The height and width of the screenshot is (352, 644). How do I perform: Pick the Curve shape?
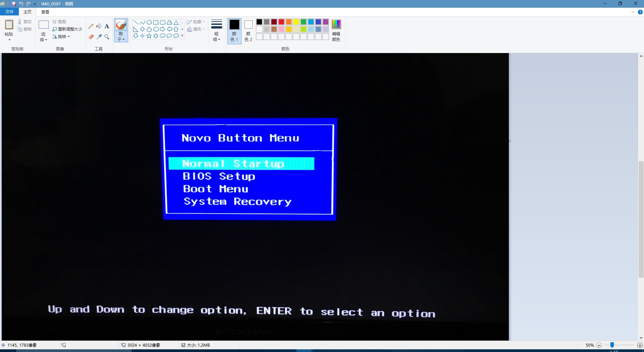(x=143, y=23)
